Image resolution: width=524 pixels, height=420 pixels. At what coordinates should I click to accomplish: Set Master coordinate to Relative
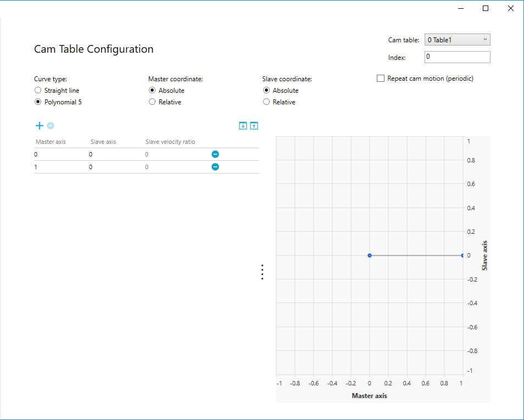pos(152,102)
